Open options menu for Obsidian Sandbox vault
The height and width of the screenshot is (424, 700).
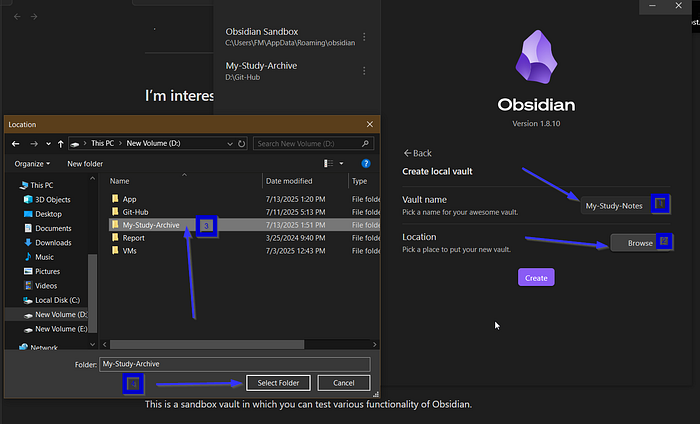364,37
